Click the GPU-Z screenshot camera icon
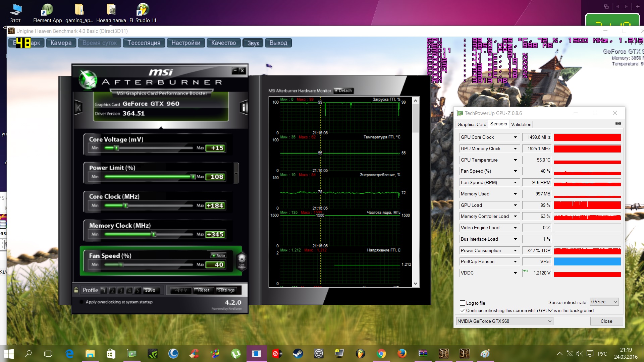The width and height of the screenshot is (644, 362). (x=618, y=123)
